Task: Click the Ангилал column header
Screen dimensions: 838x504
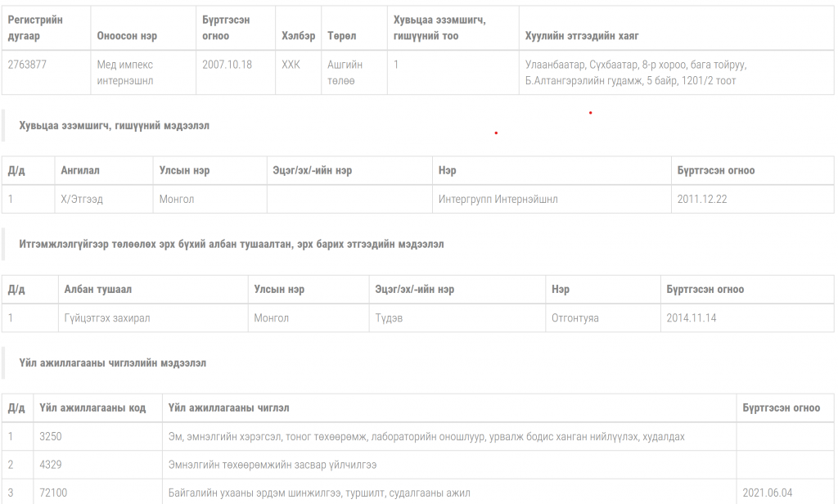Action: point(80,171)
